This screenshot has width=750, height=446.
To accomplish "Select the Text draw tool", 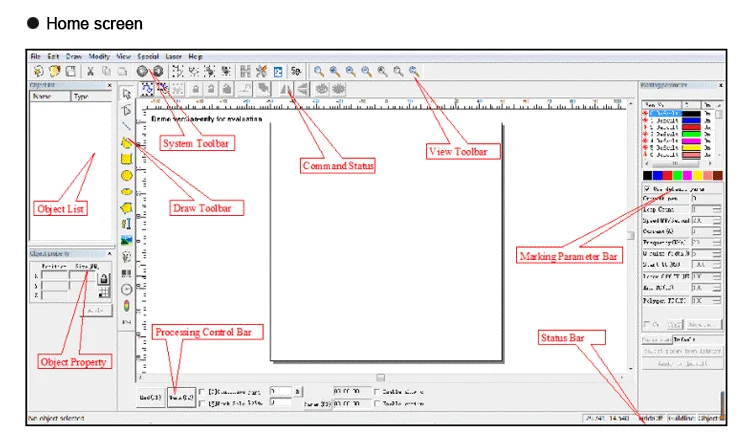I will click(x=126, y=223).
